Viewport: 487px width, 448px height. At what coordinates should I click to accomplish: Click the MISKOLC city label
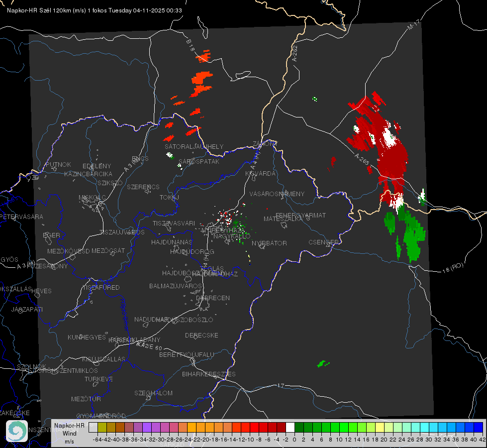click(92, 198)
